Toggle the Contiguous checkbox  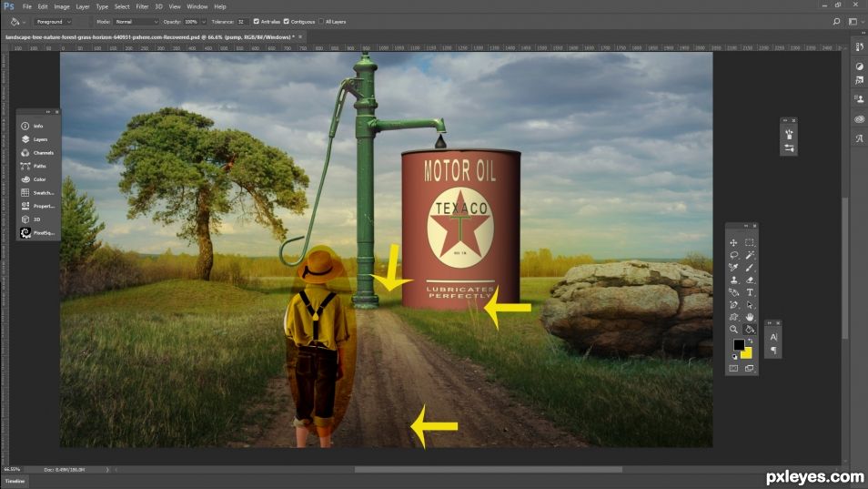(287, 22)
